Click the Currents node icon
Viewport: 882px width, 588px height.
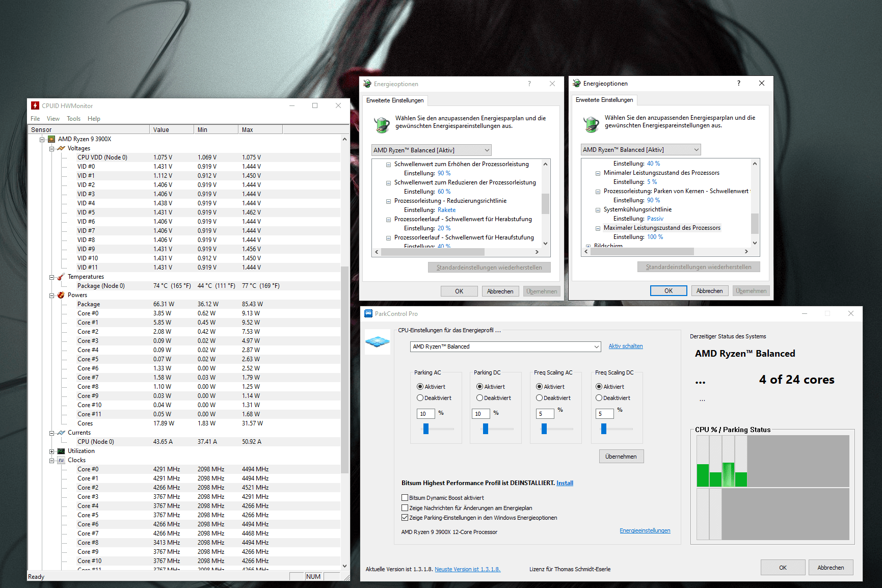[x=61, y=433]
